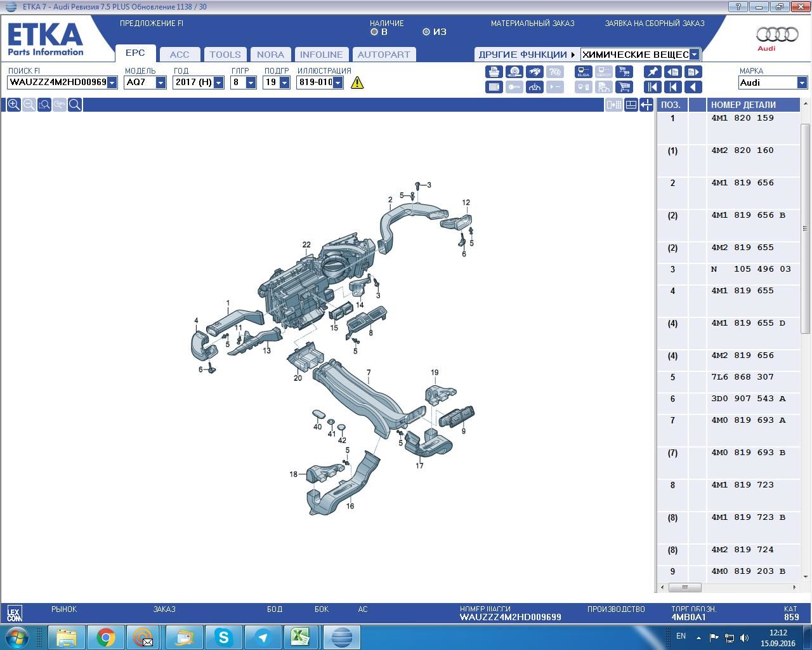Open the ИЛЛЮСТРАЦИЯ 819-010 dropdown
This screenshot has height=650, width=812.
(x=337, y=83)
